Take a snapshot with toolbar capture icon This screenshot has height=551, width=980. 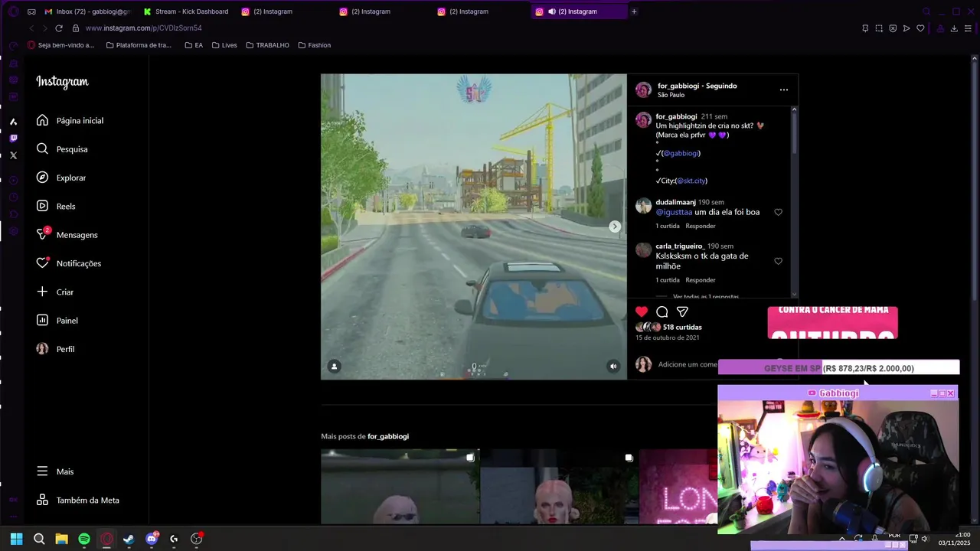point(879,28)
